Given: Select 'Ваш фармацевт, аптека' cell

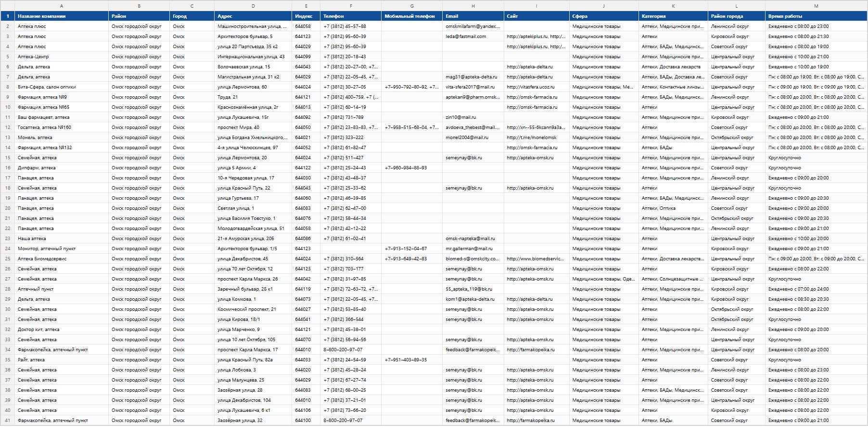Looking at the screenshot, I should click(x=62, y=117).
